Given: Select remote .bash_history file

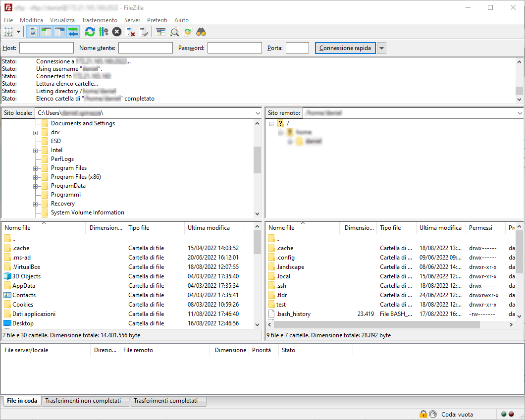Looking at the screenshot, I should click(x=293, y=314).
